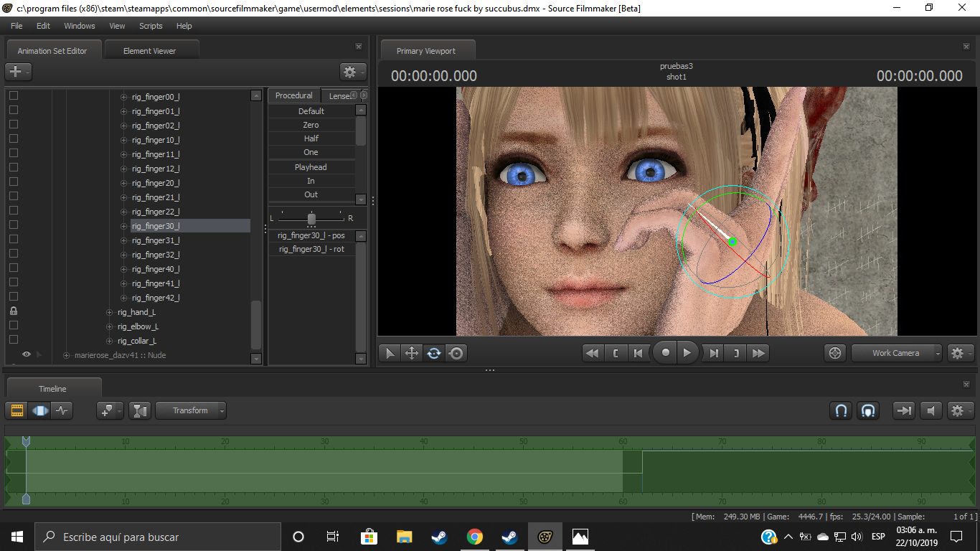The height and width of the screenshot is (551, 980).
Task: Tick the checkbox in the rig_finger42_l row
Action: tap(13, 297)
